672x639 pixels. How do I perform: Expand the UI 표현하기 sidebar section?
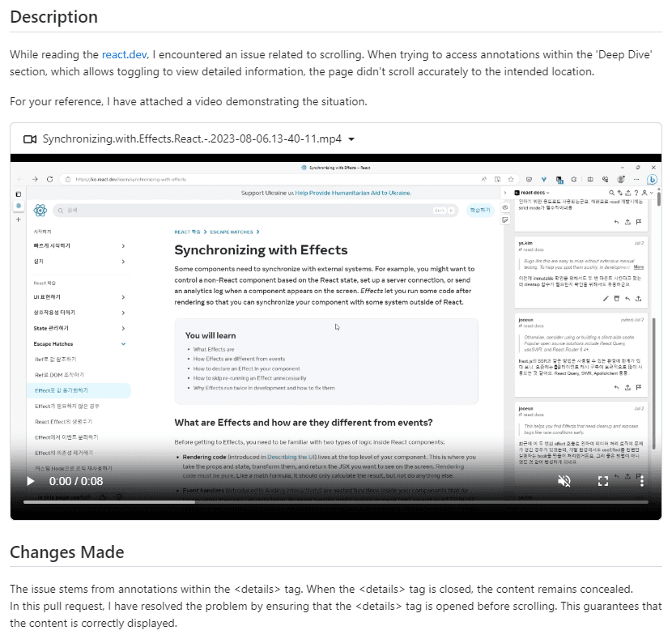point(79,297)
